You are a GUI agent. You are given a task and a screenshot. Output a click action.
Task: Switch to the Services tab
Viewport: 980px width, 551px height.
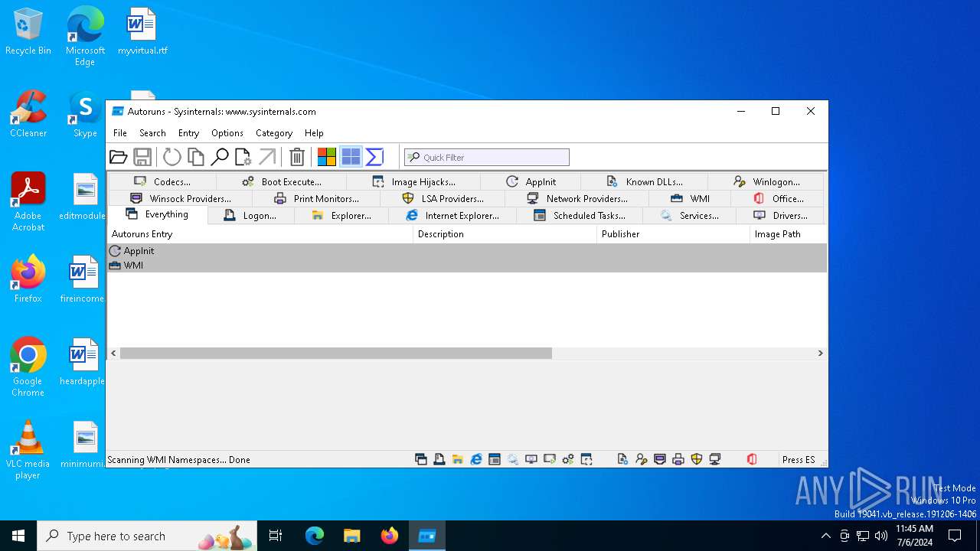pos(689,216)
